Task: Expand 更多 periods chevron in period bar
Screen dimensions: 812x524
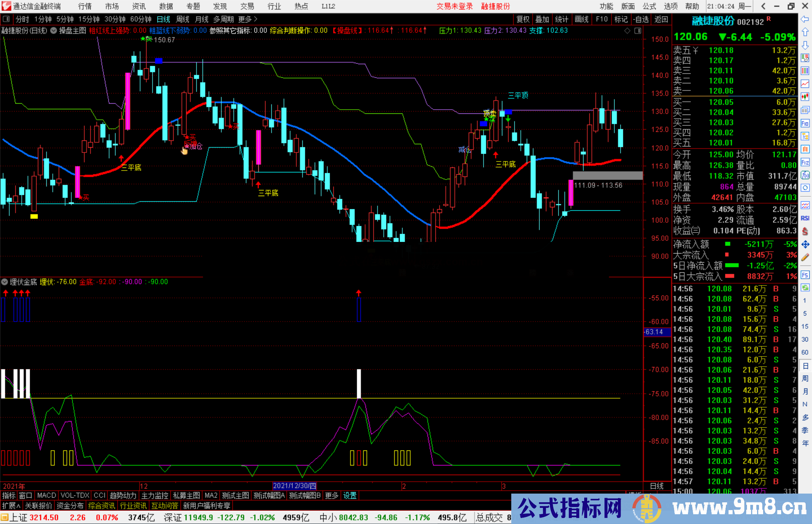Action: [256, 19]
